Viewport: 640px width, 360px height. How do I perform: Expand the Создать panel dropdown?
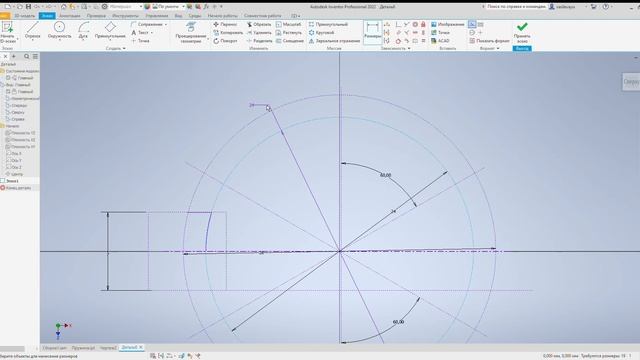click(x=116, y=48)
